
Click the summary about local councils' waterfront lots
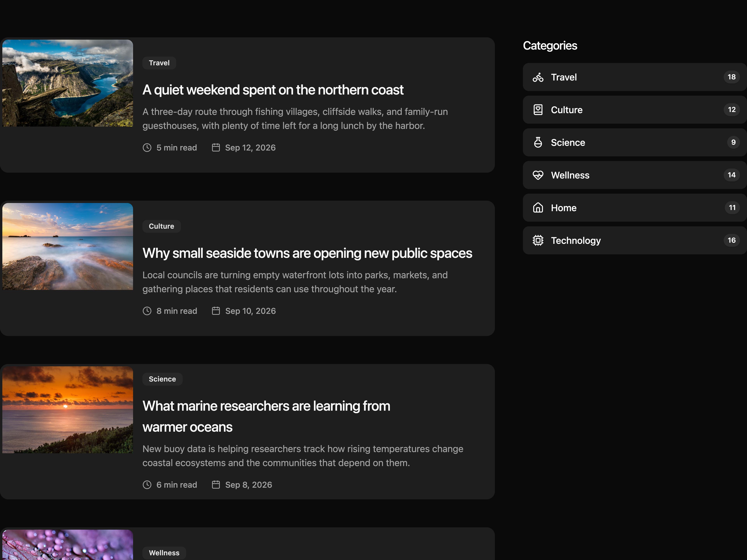click(x=295, y=282)
